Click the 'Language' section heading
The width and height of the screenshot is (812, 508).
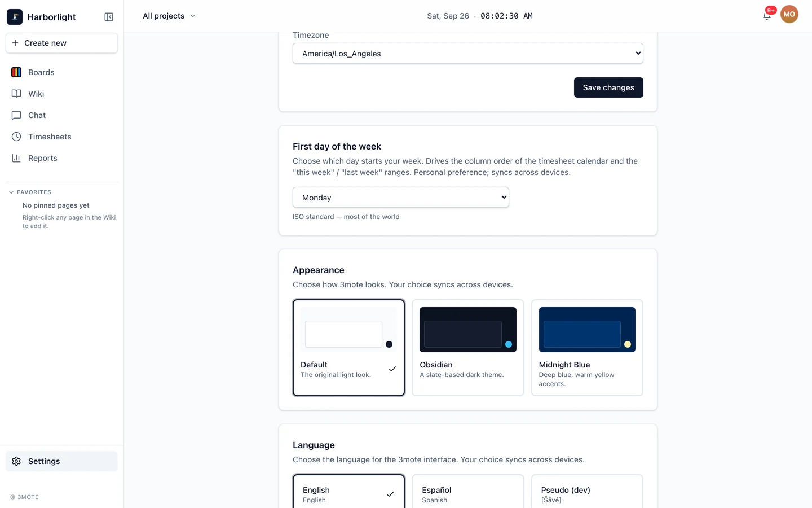(314, 445)
